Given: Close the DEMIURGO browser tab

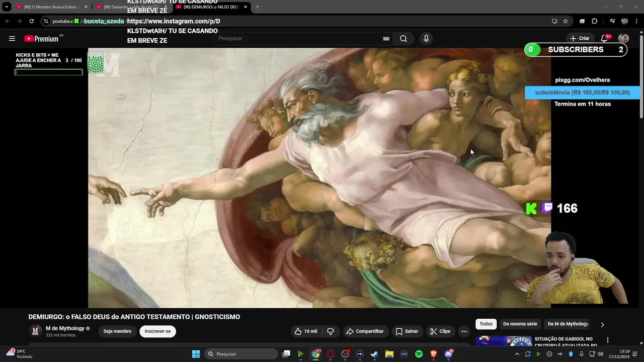Looking at the screenshot, I should coord(246,7).
